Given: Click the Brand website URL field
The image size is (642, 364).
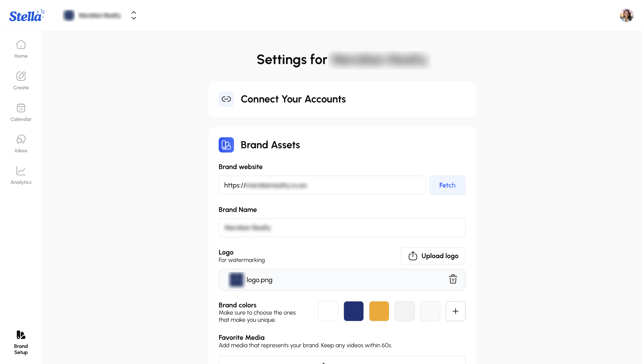Looking at the screenshot, I should (322, 185).
